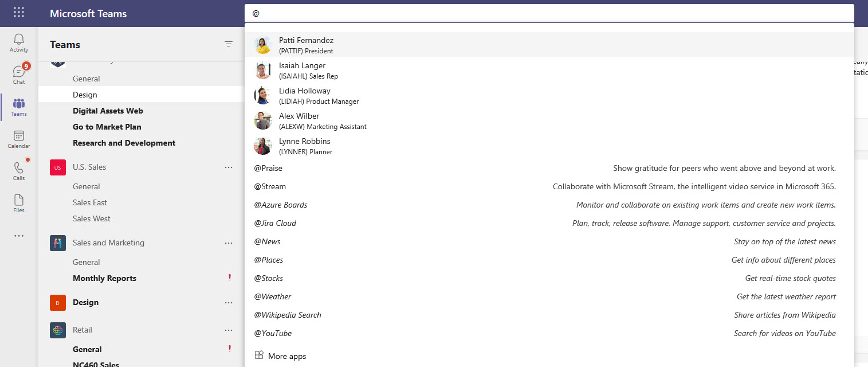Click Patti Fernandez's profile picture

click(262, 45)
